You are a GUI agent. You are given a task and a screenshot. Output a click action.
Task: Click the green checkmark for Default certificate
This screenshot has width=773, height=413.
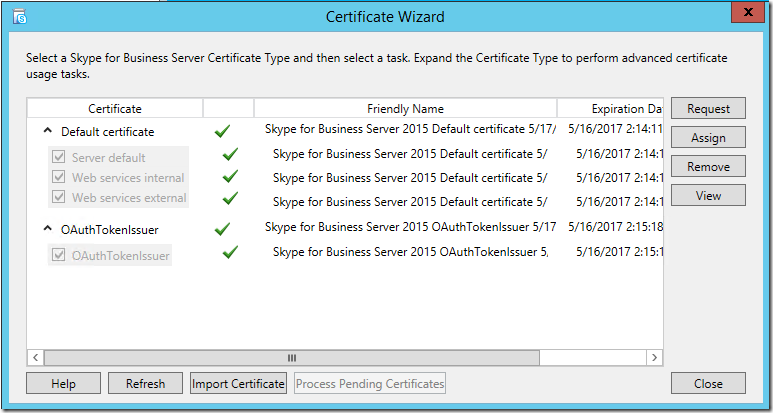[x=222, y=132]
